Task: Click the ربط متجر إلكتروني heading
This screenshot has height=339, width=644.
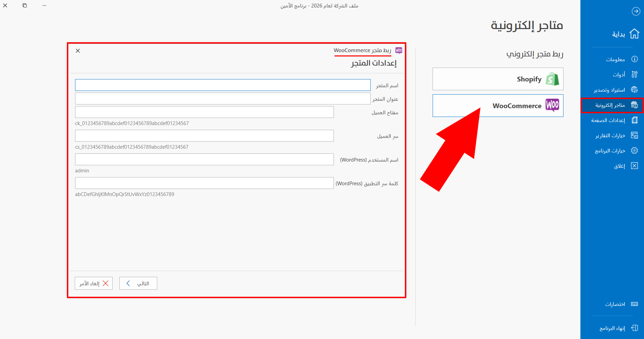Action: tap(535, 54)
